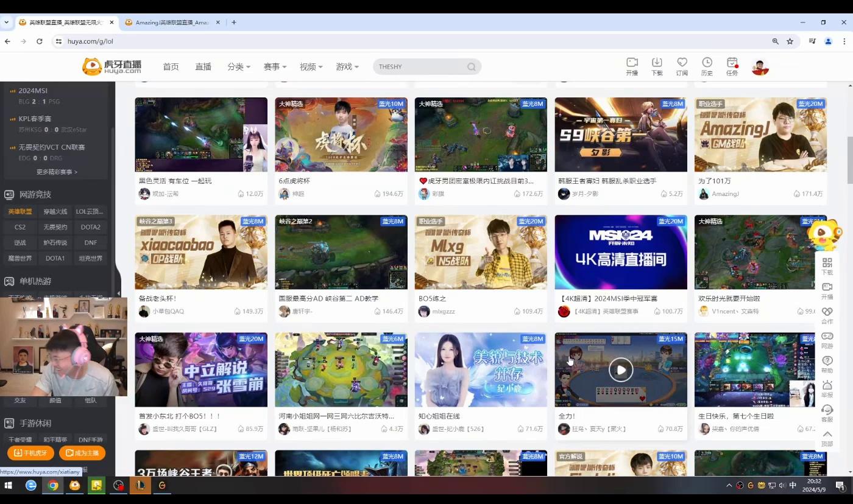The width and height of the screenshot is (853, 504).
Task: Click the 举报 report icon in right sidebar
Action: (x=827, y=385)
